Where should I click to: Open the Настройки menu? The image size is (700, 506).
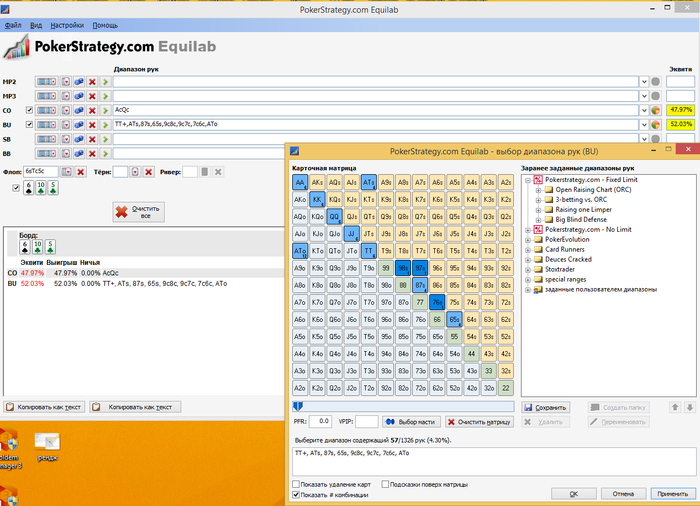67,25
